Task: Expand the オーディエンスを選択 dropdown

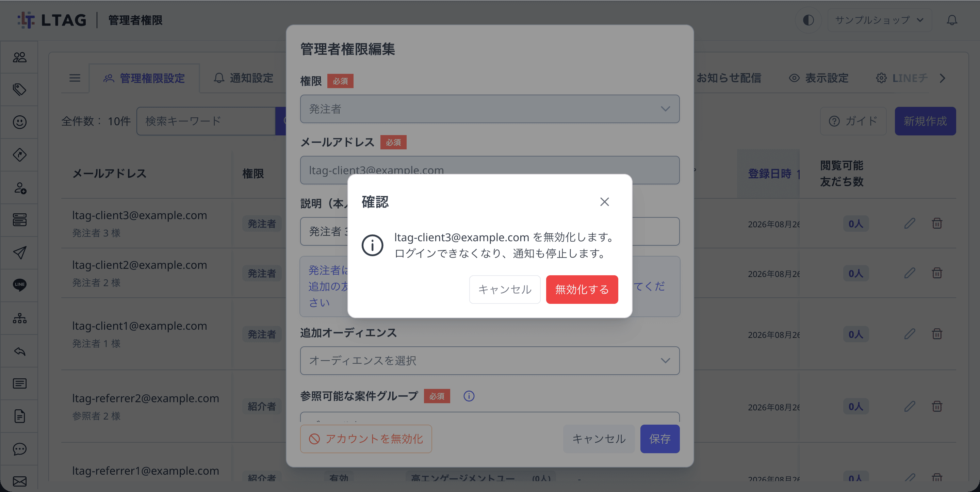Action: point(490,361)
